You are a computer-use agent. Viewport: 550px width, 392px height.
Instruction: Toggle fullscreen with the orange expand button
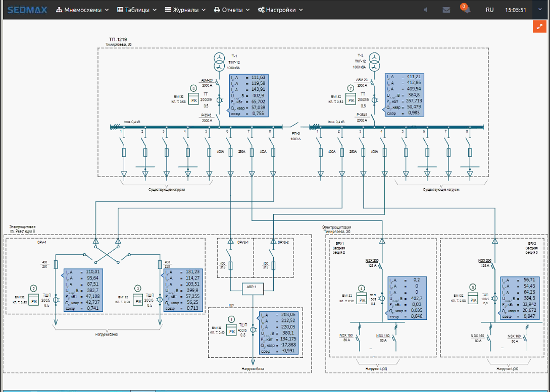pos(540,27)
